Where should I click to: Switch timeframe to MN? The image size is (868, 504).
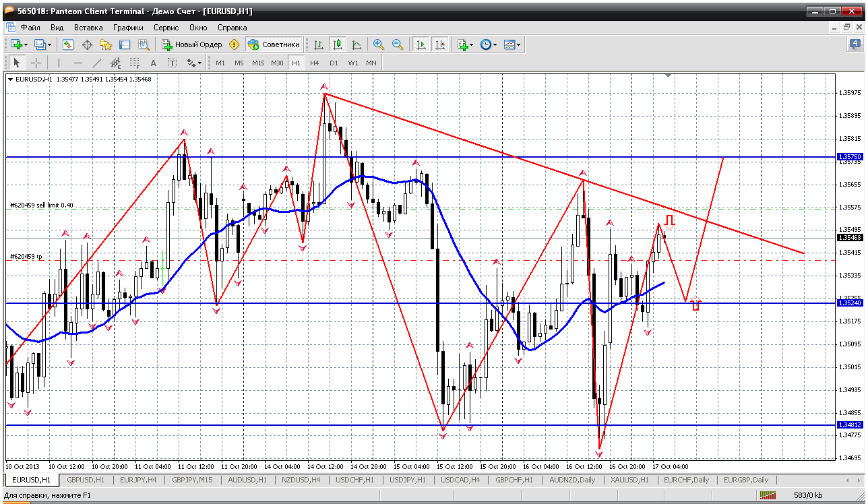click(371, 63)
